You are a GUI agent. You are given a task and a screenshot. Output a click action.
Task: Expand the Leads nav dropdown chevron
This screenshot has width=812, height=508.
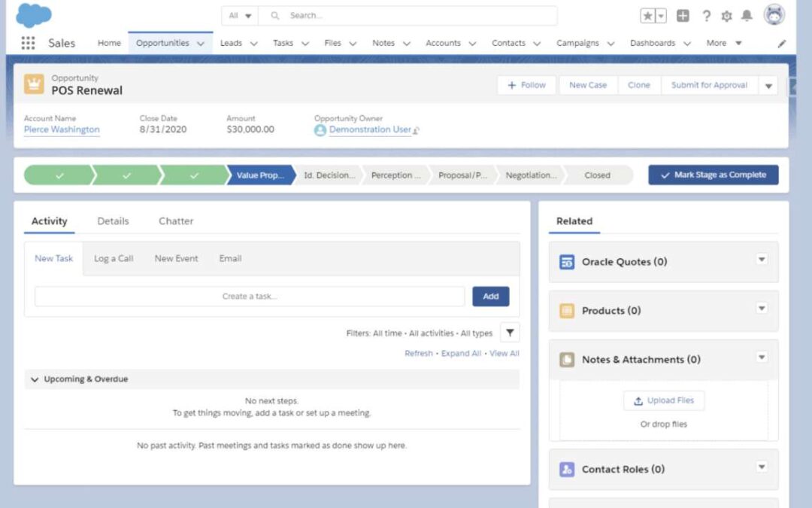pyautogui.click(x=254, y=44)
